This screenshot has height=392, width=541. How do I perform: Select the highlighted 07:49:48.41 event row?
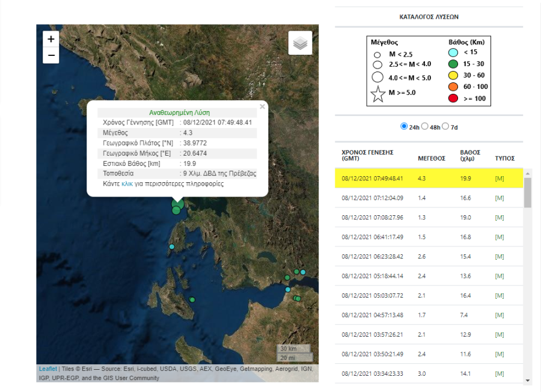429,179
